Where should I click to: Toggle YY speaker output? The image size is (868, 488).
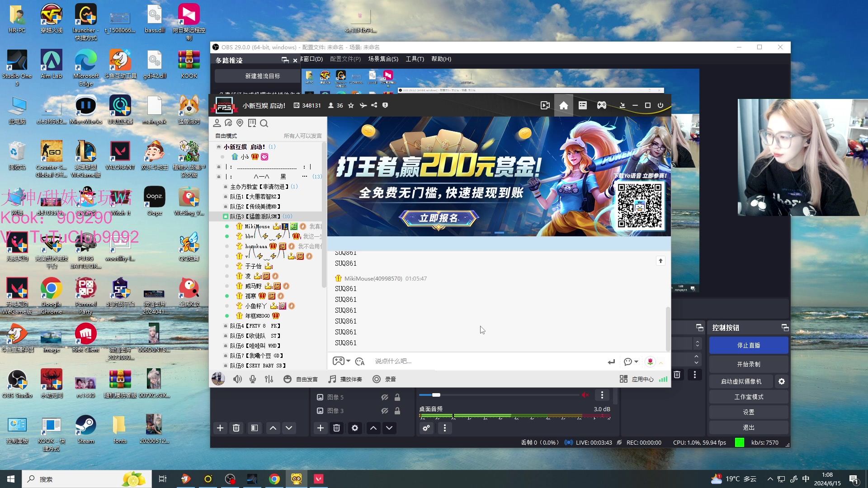[237, 379]
